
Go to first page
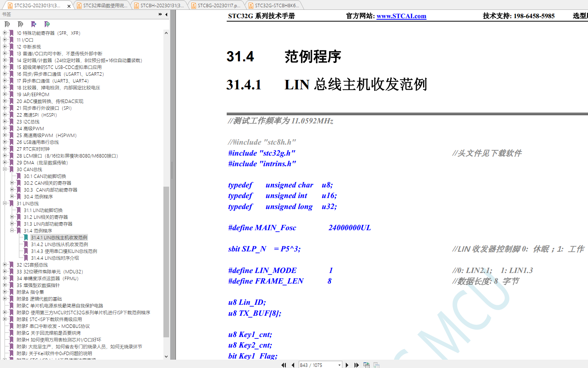[x=284, y=365]
